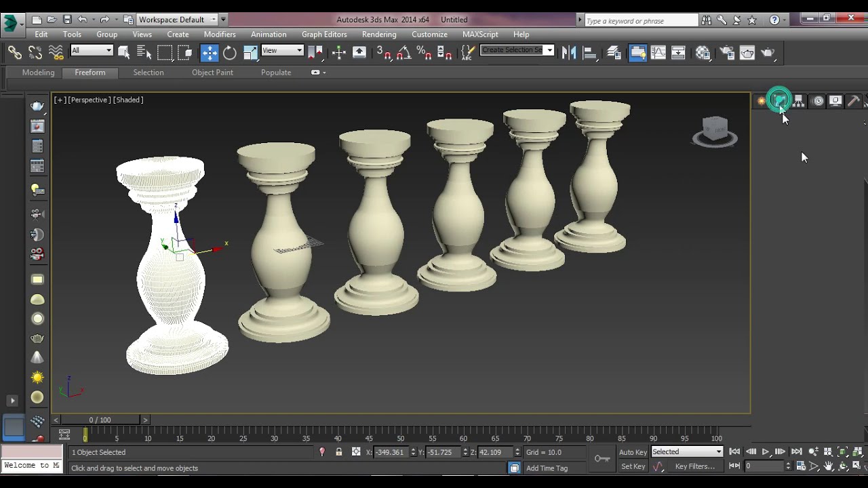This screenshot has height=488, width=868.
Task: Open the Select by Name list
Action: pyautogui.click(x=144, y=52)
